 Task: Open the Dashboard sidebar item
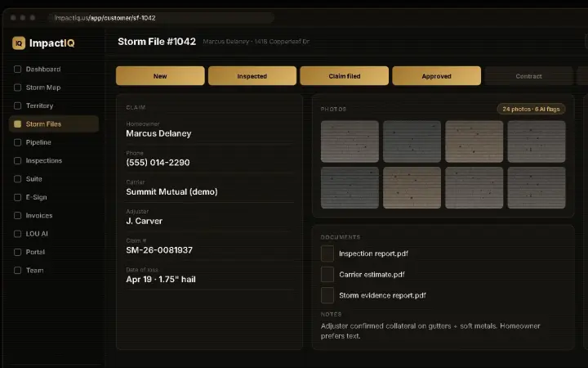pos(54,69)
